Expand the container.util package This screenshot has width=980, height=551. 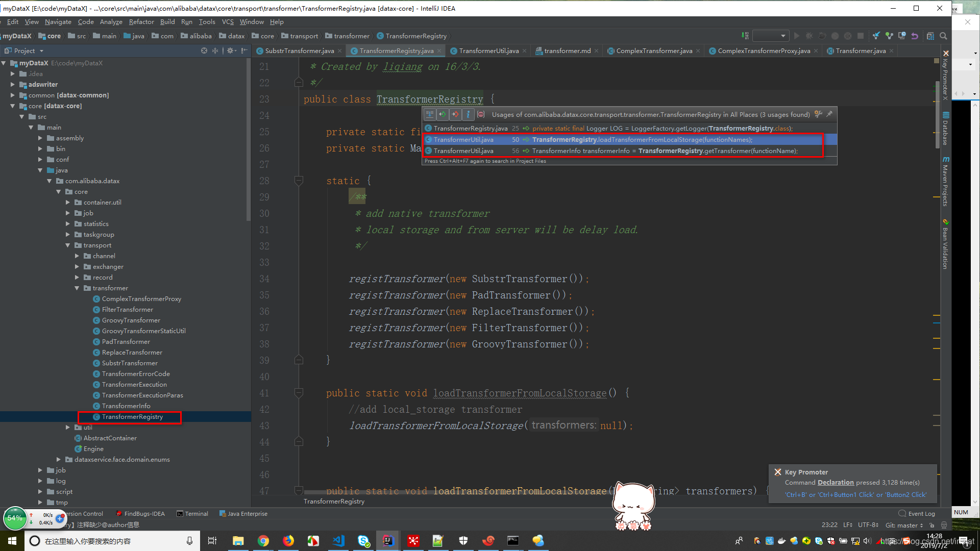pyautogui.click(x=68, y=202)
